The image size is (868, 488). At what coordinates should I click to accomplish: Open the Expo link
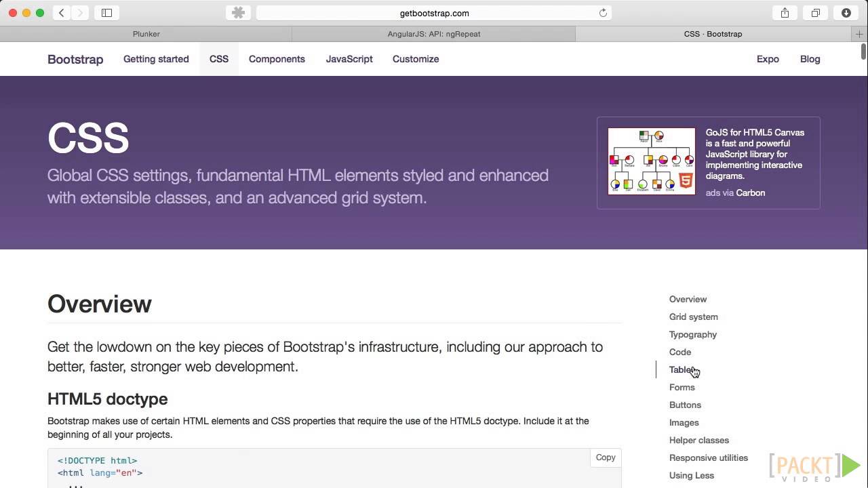768,59
